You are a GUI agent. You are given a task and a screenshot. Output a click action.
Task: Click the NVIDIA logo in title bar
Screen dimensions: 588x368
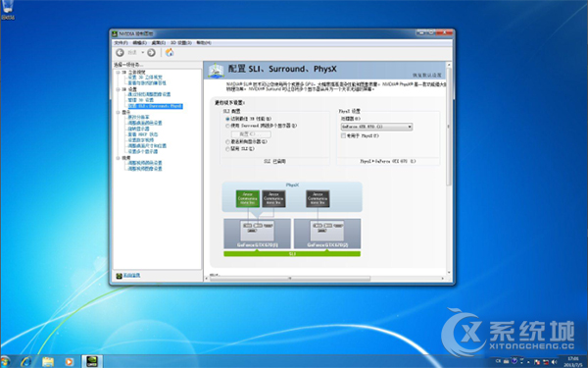(x=115, y=33)
